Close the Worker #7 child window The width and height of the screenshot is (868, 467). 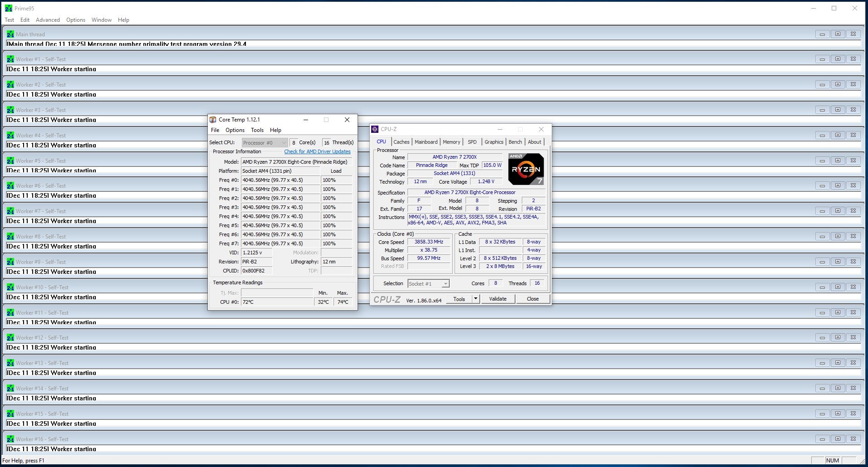pyautogui.click(x=853, y=211)
